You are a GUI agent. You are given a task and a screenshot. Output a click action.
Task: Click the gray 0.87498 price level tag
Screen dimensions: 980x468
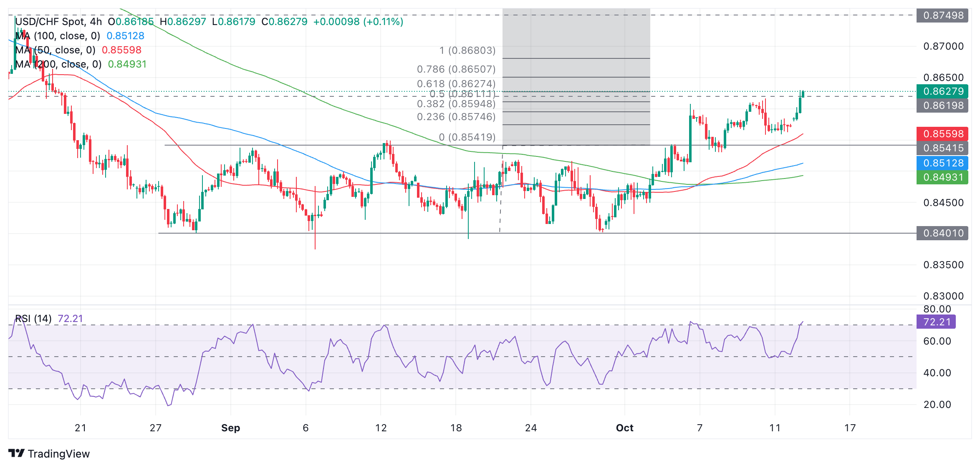[x=942, y=15]
